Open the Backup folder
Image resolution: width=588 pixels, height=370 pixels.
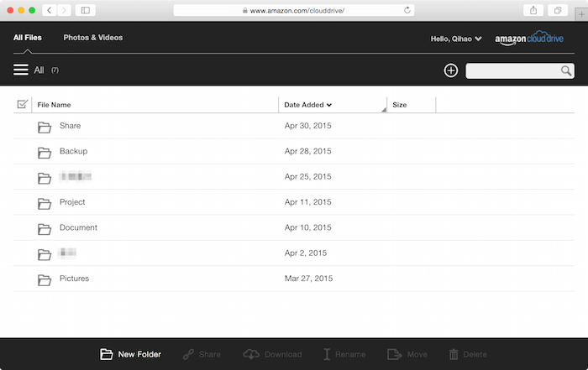tap(74, 151)
